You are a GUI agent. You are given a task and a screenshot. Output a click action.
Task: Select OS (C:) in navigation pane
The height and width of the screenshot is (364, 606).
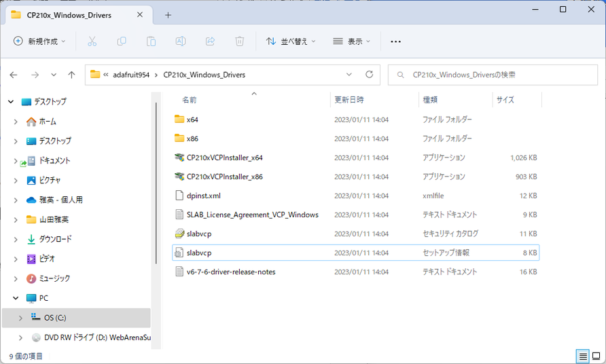(76, 318)
